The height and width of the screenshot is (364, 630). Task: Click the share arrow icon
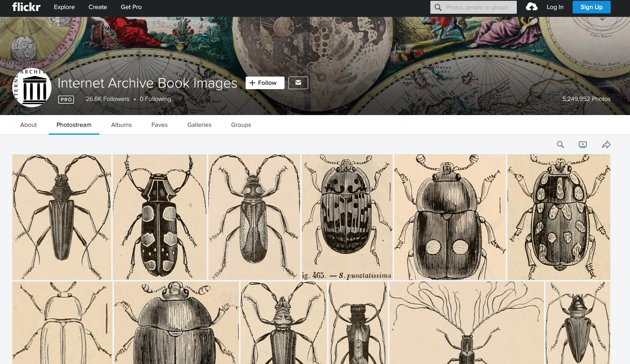point(606,145)
